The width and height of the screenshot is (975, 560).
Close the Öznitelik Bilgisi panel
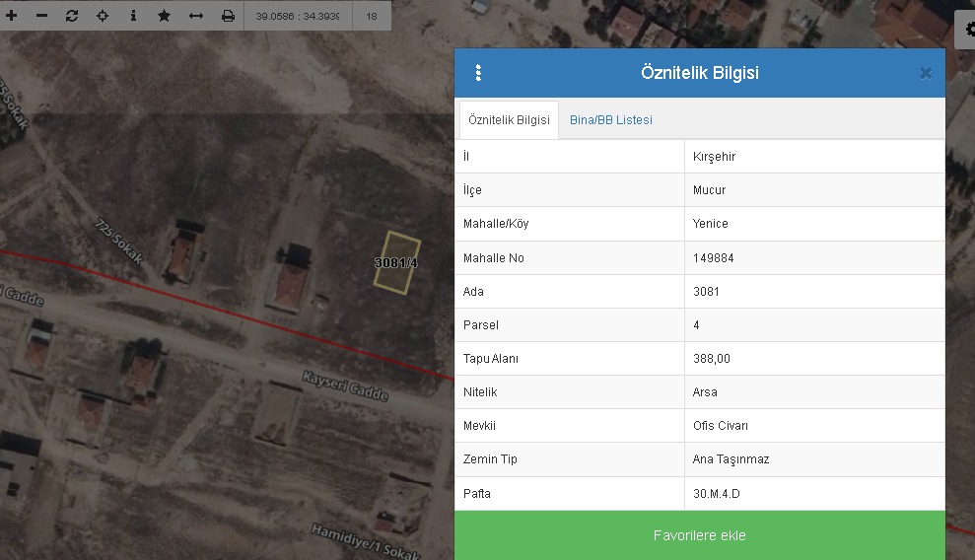925,73
